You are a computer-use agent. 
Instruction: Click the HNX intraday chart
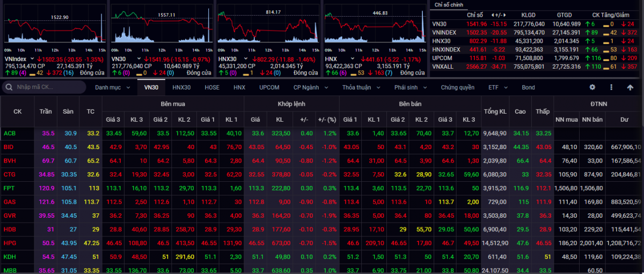click(x=375, y=25)
